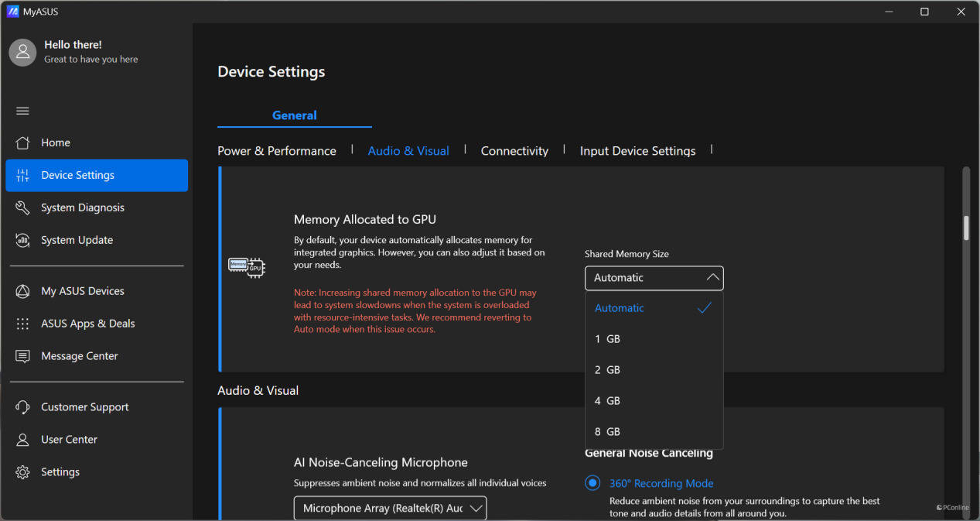Open the Microphone Array dropdown
This screenshot has height=521, width=980.
click(391, 508)
